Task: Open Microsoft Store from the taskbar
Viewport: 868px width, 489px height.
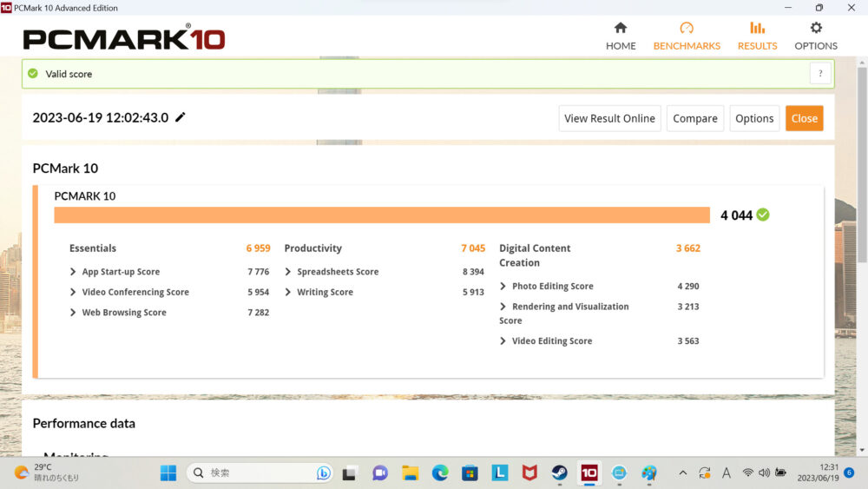Action: 470,473
